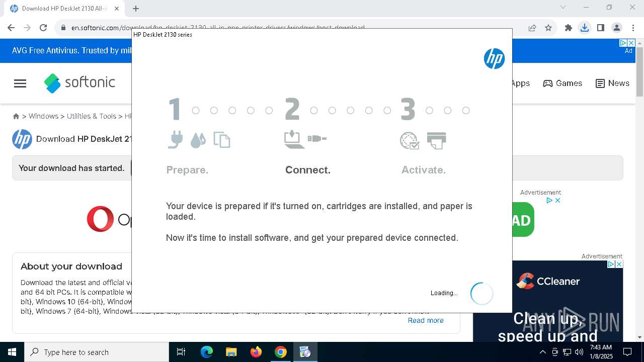
Task: Click the HP logo on the Softonic page
Action: coord(22,139)
